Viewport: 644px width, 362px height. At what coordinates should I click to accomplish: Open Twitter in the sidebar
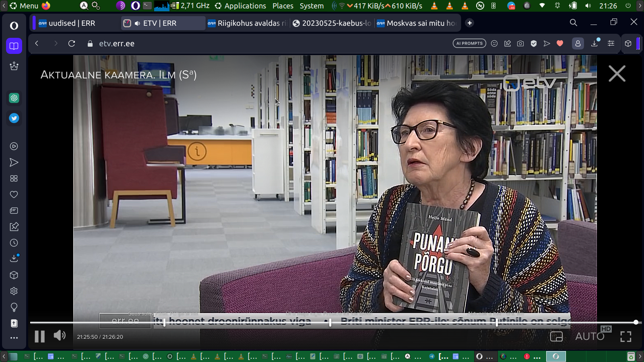pyautogui.click(x=14, y=118)
